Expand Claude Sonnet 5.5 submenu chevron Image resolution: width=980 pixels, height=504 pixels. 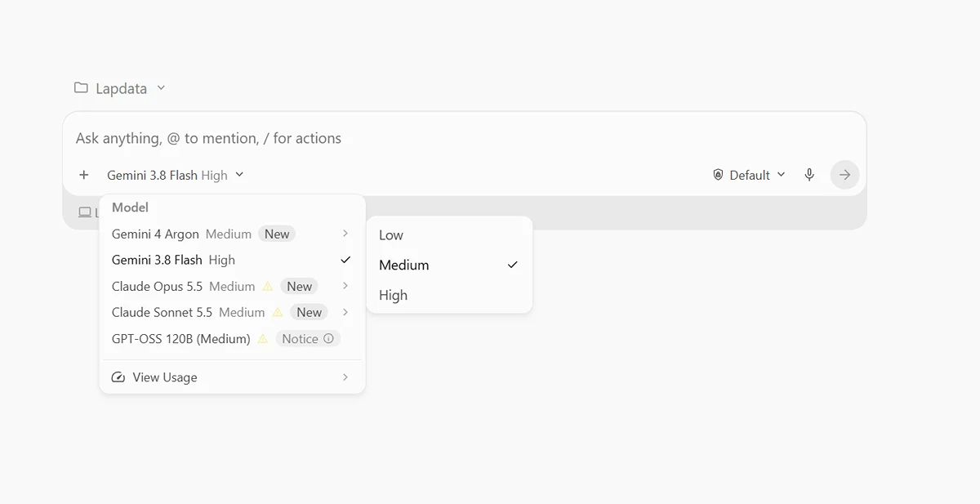pos(345,312)
